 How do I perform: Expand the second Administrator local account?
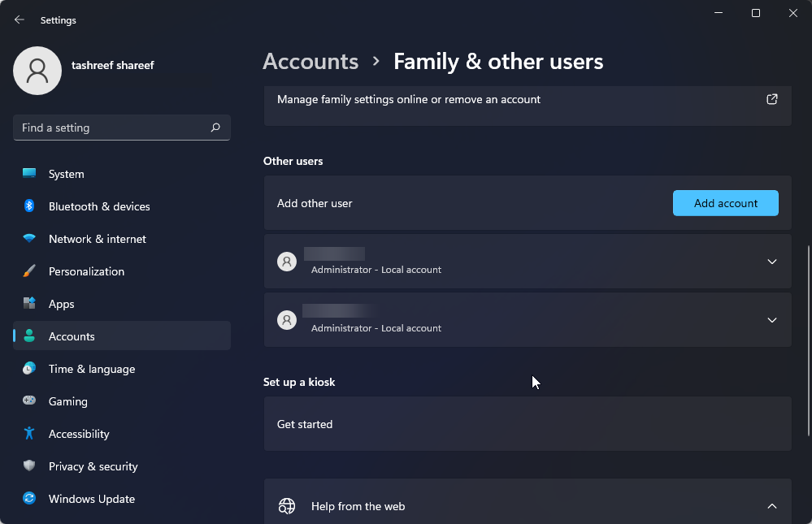click(771, 320)
